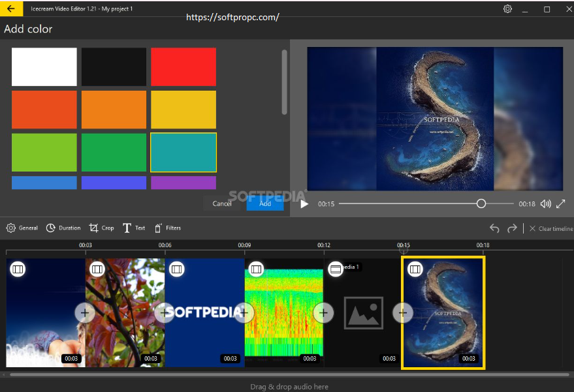
Task: Pick the purple color swatch
Action: tap(183, 183)
